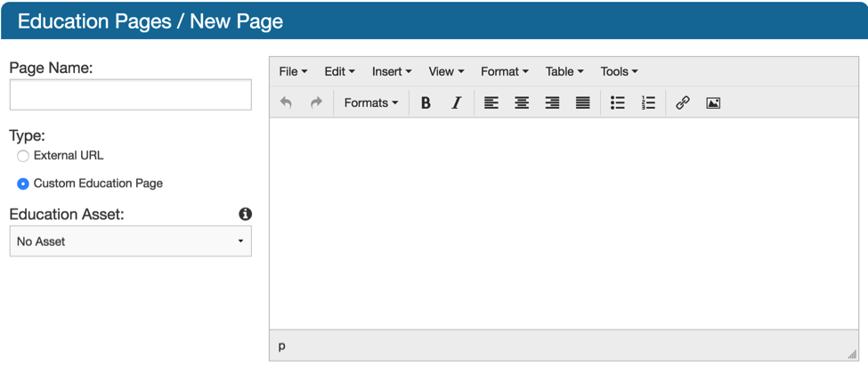Insert a numbered list

tap(648, 102)
